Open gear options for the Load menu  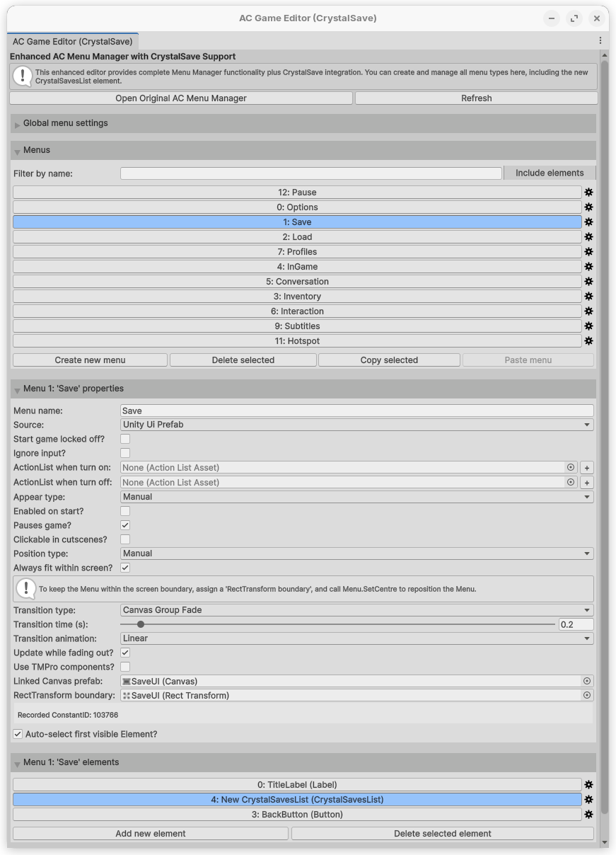(x=588, y=237)
